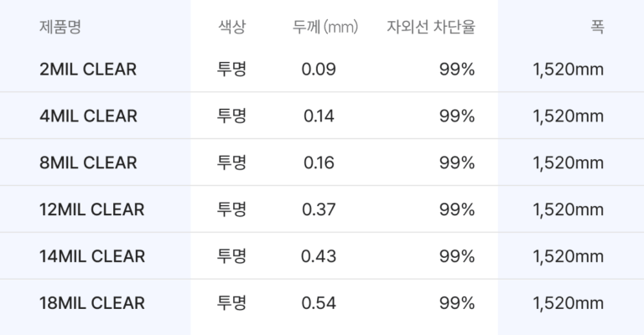Click the 두께(mm) column header
This screenshot has height=335, width=644.
[x=325, y=27]
